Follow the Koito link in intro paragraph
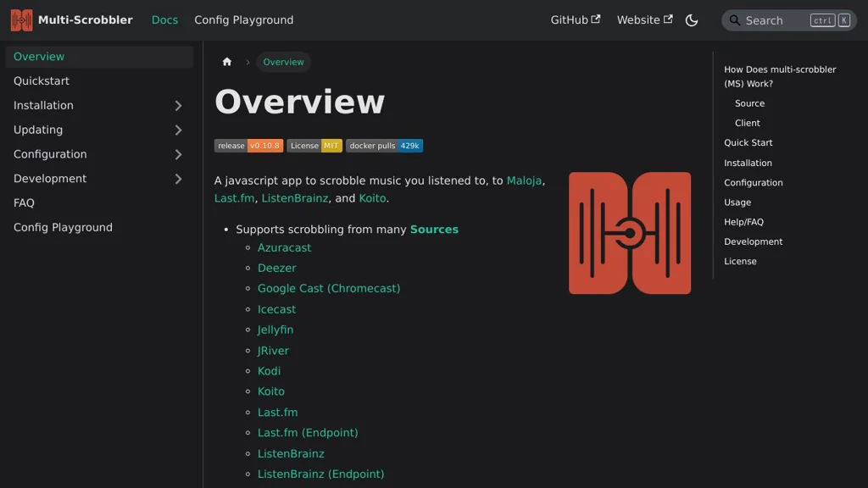Image resolution: width=868 pixels, height=488 pixels. (372, 198)
